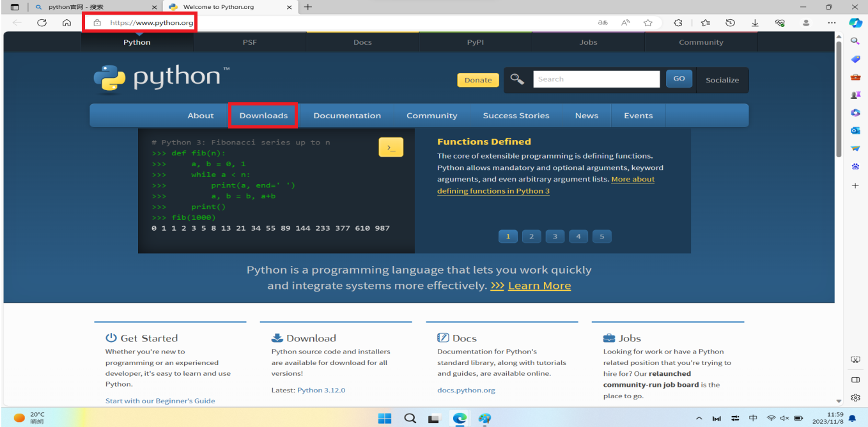
Task: Launch interactive shell yellow button
Action: (391, 147)
